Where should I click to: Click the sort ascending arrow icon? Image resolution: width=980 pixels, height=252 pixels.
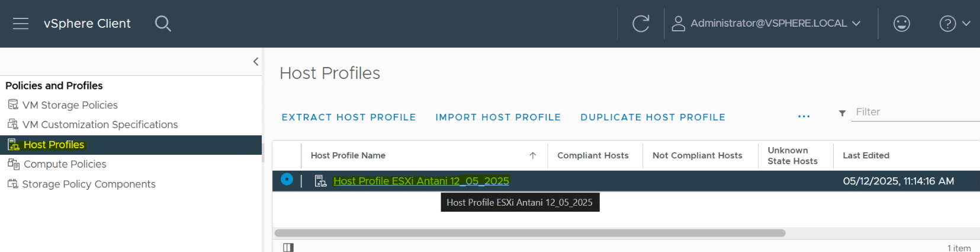pos(532,155)
